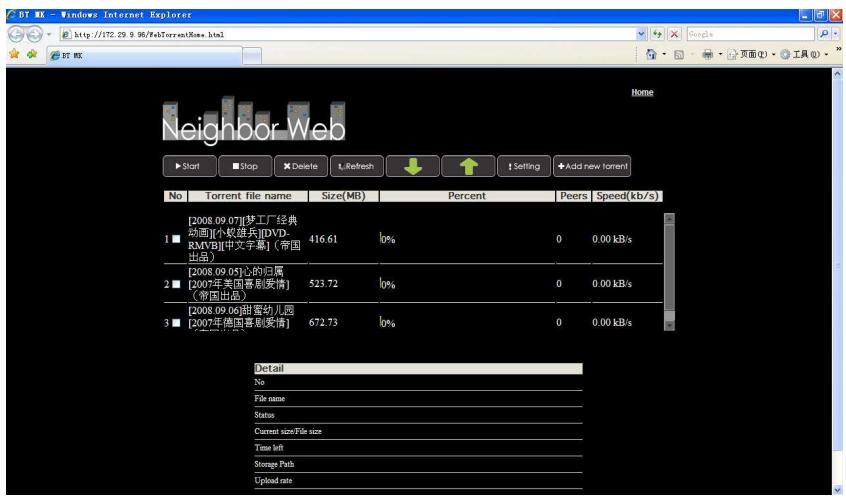846x498 pixels.
Task: Click the green up arrow button
Action: click(x=468, y=166)
